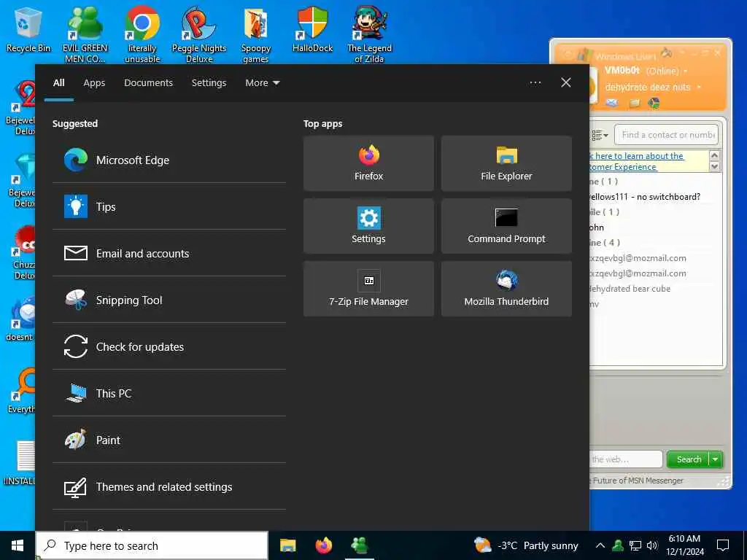Viewport: 747px width, 560px height.
Task: Open the notification center icon
Action: [x=723, y=545]
